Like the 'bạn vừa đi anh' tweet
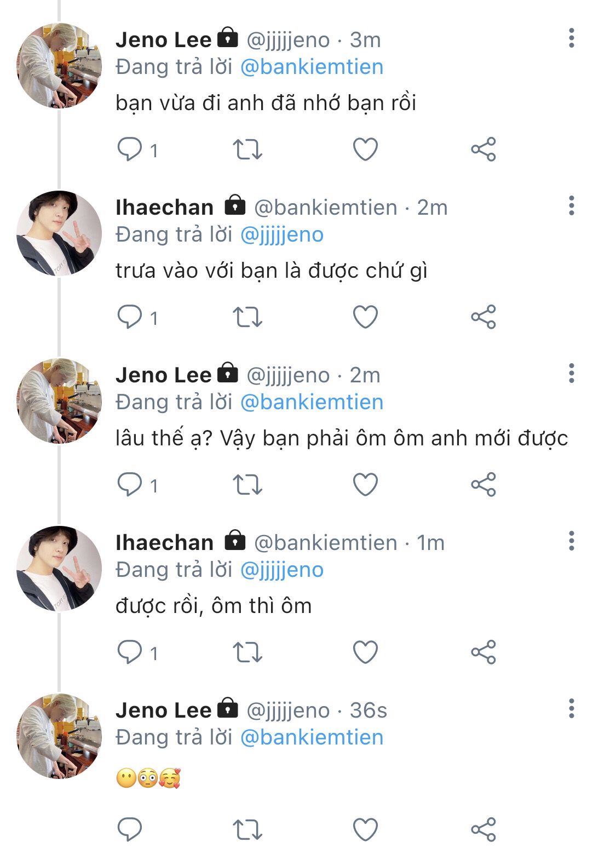 tap(365, 149)
